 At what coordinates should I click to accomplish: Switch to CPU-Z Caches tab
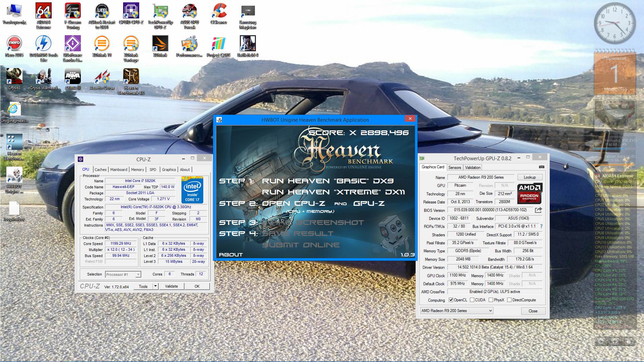100,170
